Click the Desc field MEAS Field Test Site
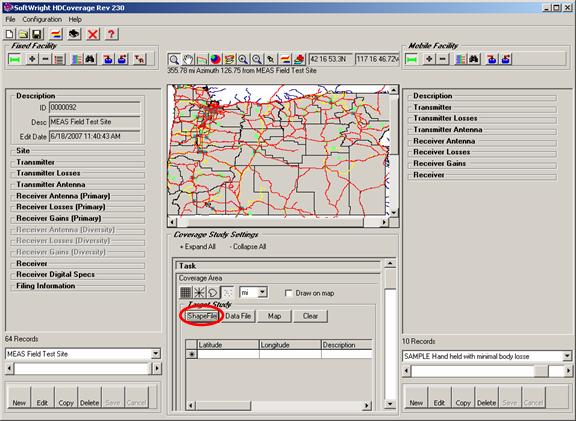This screenshot has width=576, height=421. (94, 122)
